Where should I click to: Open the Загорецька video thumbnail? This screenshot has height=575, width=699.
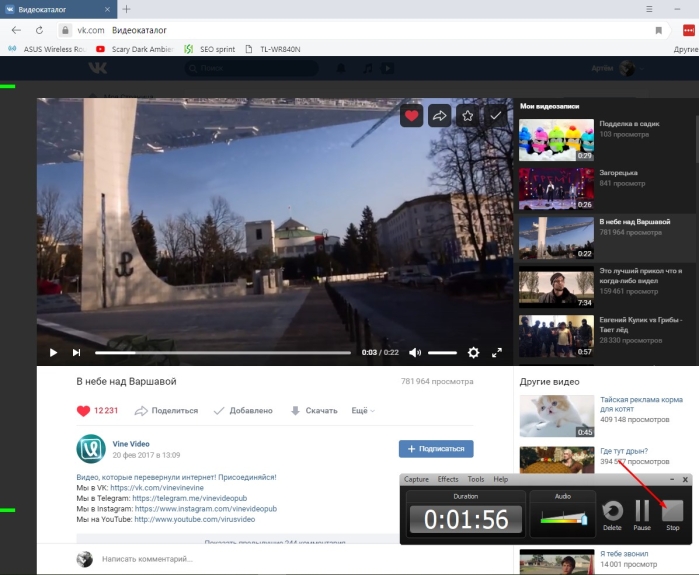point(556,189)
